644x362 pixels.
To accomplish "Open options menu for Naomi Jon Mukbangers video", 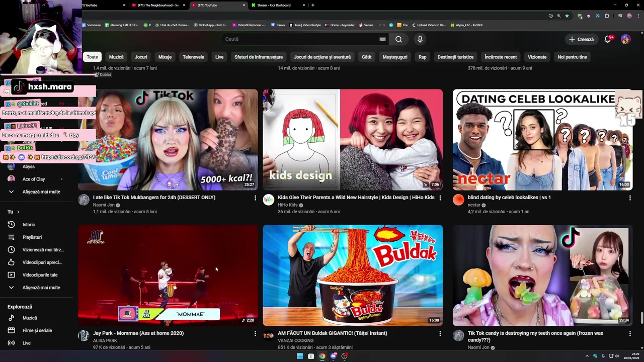I will (255, 198).
